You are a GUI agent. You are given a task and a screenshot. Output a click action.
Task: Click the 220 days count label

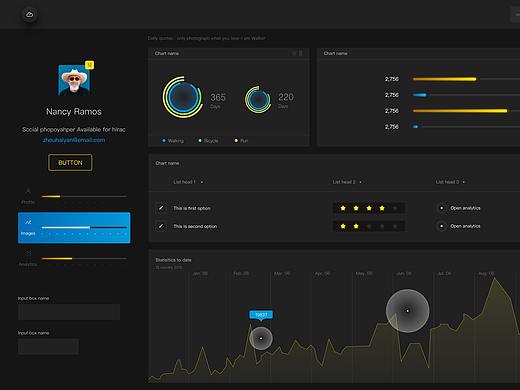(x=286, y=97)
